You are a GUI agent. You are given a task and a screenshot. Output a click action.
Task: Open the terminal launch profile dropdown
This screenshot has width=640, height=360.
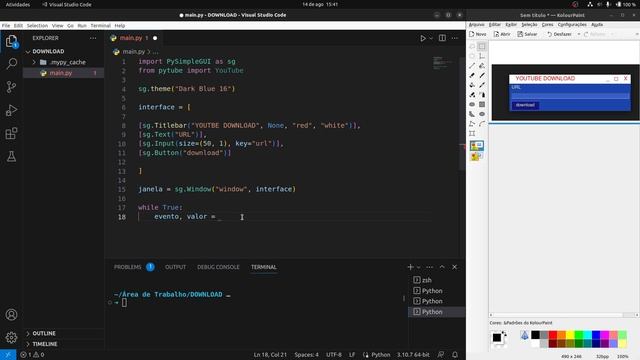pos(418,267)
